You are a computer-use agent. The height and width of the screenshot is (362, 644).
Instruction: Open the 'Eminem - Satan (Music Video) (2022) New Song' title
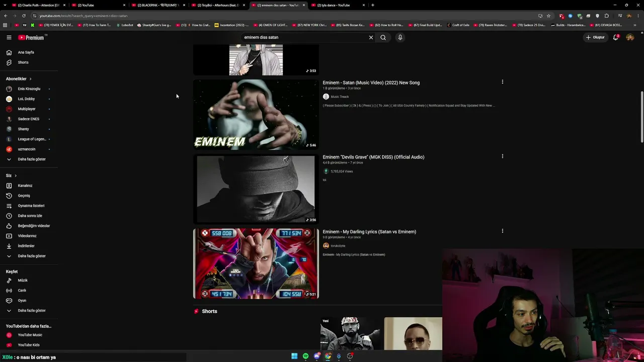pos(371,82)
